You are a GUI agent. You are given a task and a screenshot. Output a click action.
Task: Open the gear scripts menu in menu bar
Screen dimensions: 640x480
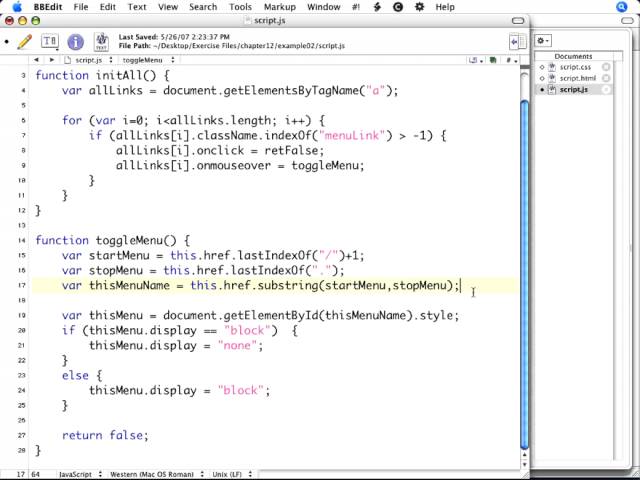tap(419, 7)
